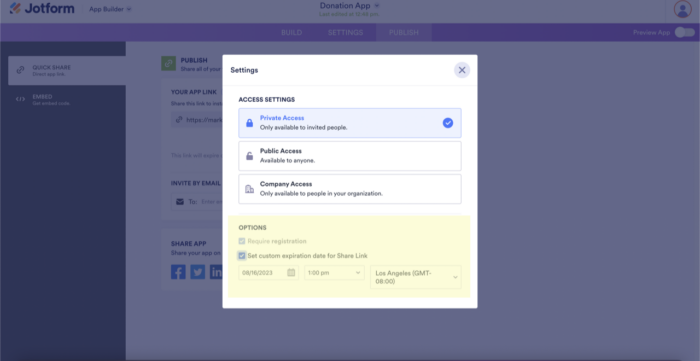Choose the Public Access option

pos(350,156)
